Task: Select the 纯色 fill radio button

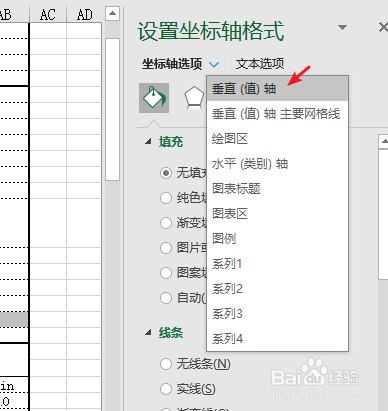Action: tap(166, 198)
